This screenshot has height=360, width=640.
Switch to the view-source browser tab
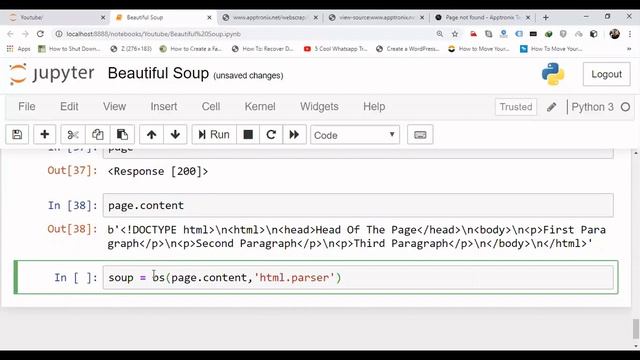click(x=377, y=18)
